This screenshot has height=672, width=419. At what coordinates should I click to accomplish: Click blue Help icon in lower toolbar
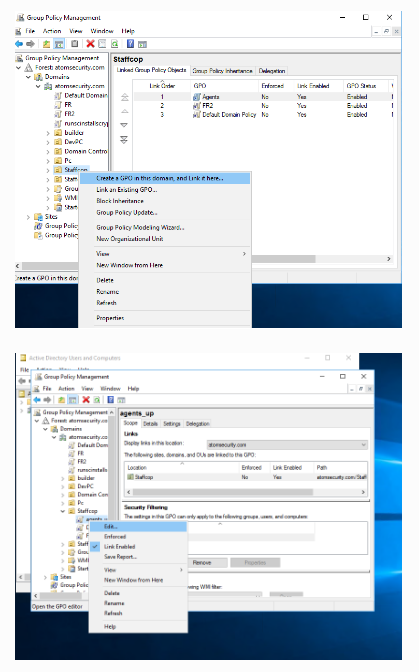110,399
